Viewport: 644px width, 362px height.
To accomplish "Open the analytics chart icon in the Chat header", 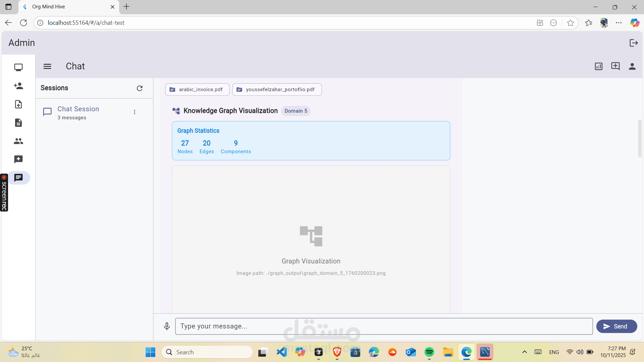I will [599, 66].
